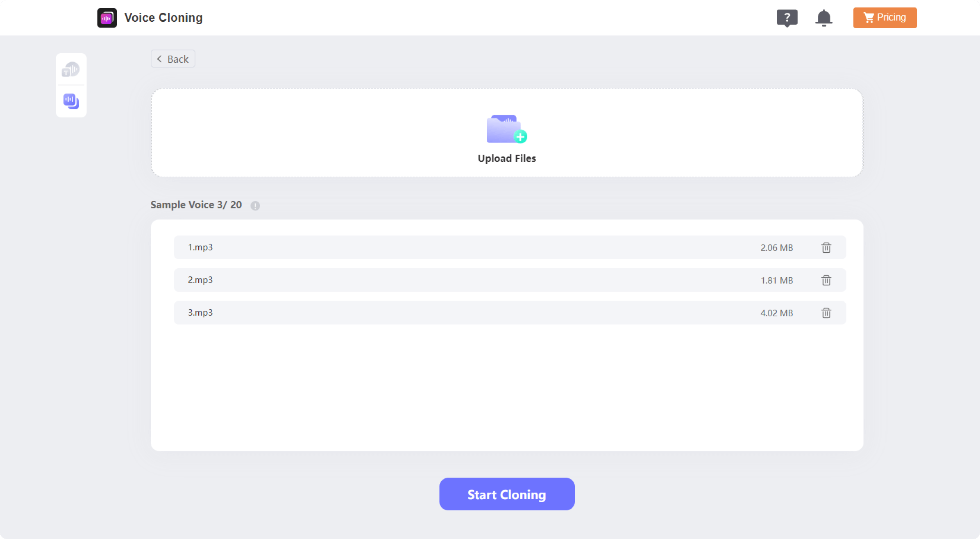Click the Voice Cloning app logo icon

pos(107,18)
